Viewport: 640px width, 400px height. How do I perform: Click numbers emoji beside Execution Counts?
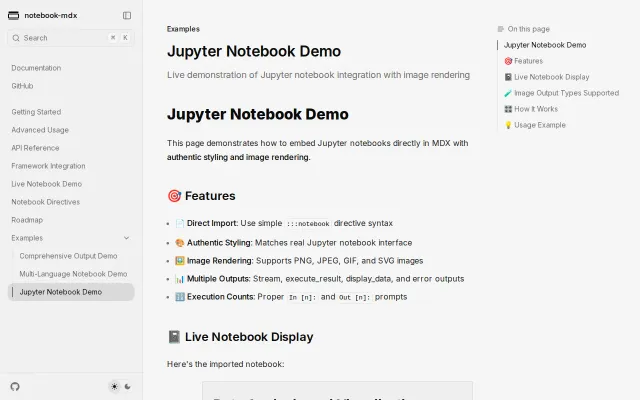180,297
